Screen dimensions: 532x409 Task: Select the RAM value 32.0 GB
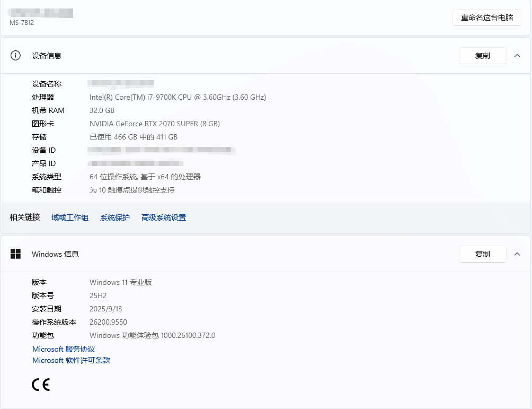point(102,110)
